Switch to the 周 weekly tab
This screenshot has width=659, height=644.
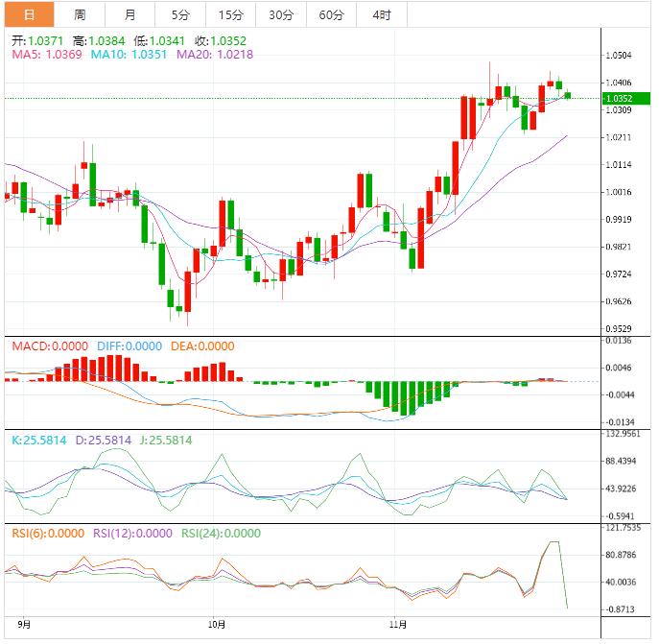click(x=80, y=14)
